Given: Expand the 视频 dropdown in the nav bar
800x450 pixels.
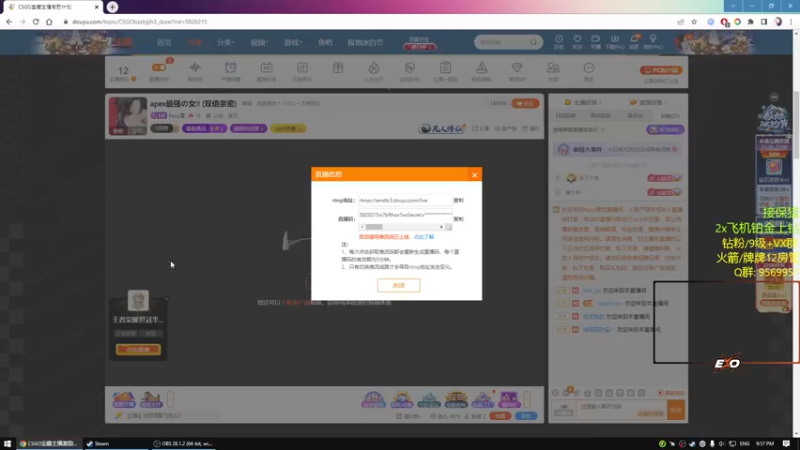Looking at the screenshot, I should (259, 43).
